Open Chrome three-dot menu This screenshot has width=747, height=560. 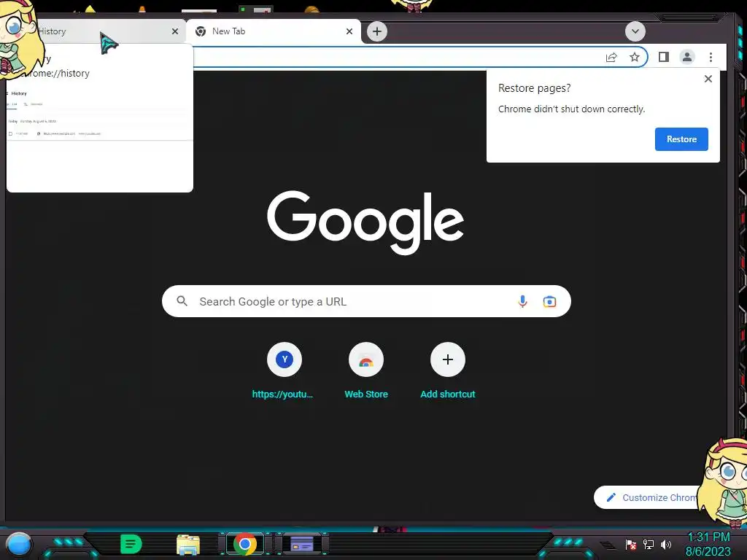click(x=711, y=57)
